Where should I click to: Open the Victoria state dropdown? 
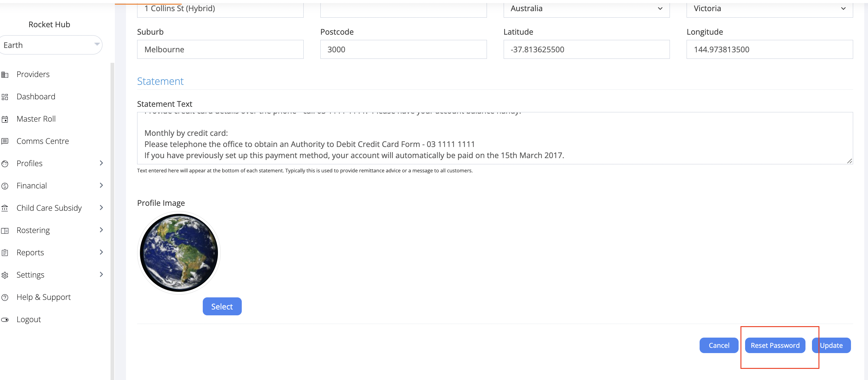point(769,9)
